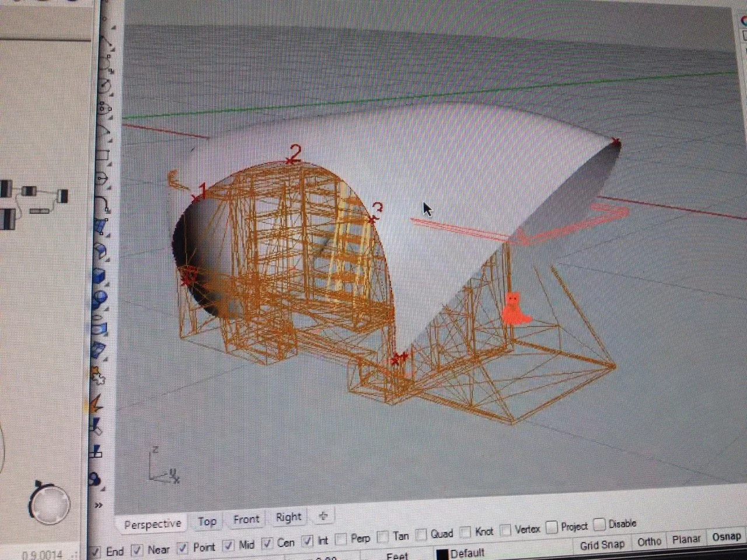Viewport: 747px width, 560px height.
Task: Select the Box solid tool
Action: [x=100, y=275]
